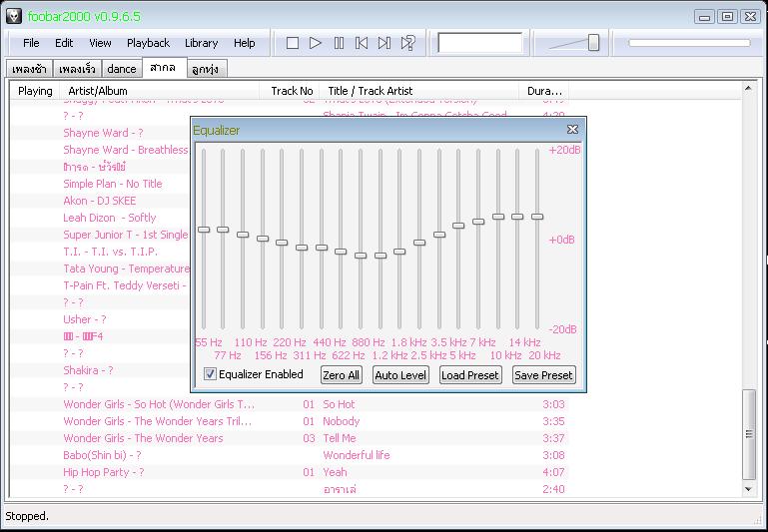Image resolution: width=768 pixels, height=532 pixels.
Task: Click the 440 Hz equalizer slider handle
Action: pos(322,248)
